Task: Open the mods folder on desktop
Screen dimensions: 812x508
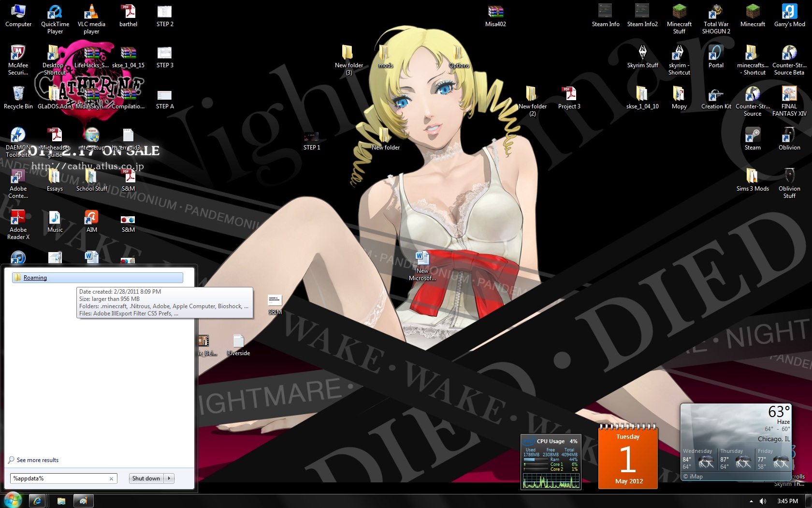Action: point(385,57)
